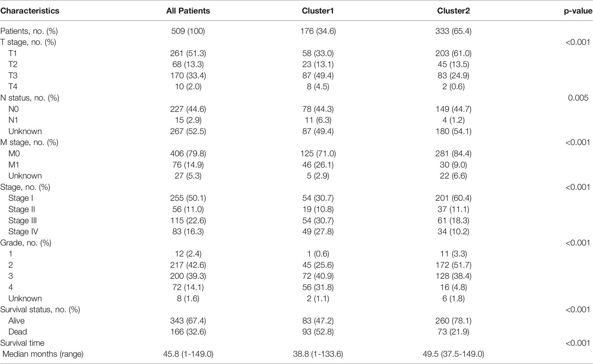Select the N status, no. (%) row label
This screenshot has height=364, width=593.
[30, 98]
